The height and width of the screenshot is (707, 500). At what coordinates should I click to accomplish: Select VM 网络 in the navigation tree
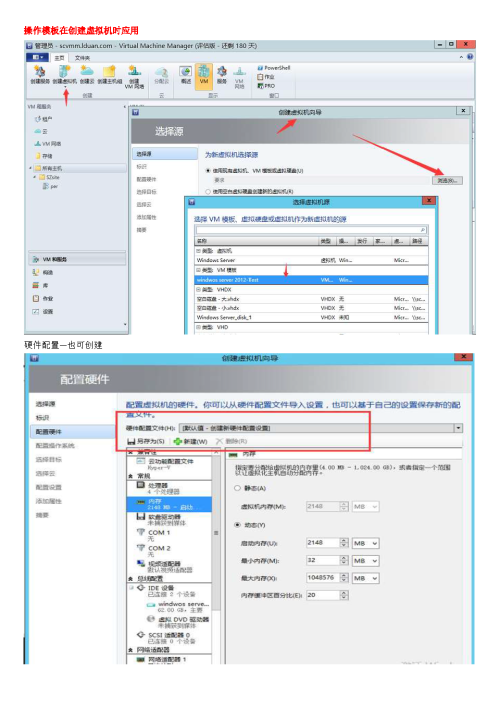click(x=48, y=143)
